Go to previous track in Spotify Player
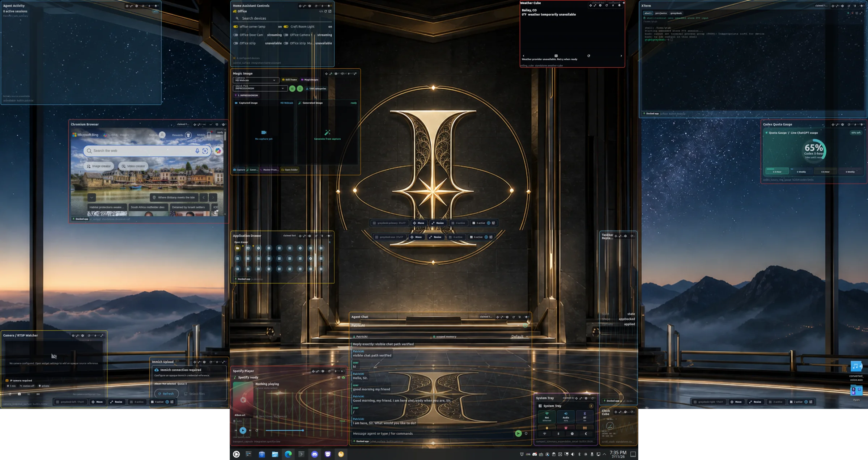Image resolution: width=868 pixels, height=460 pixels. 236,430
